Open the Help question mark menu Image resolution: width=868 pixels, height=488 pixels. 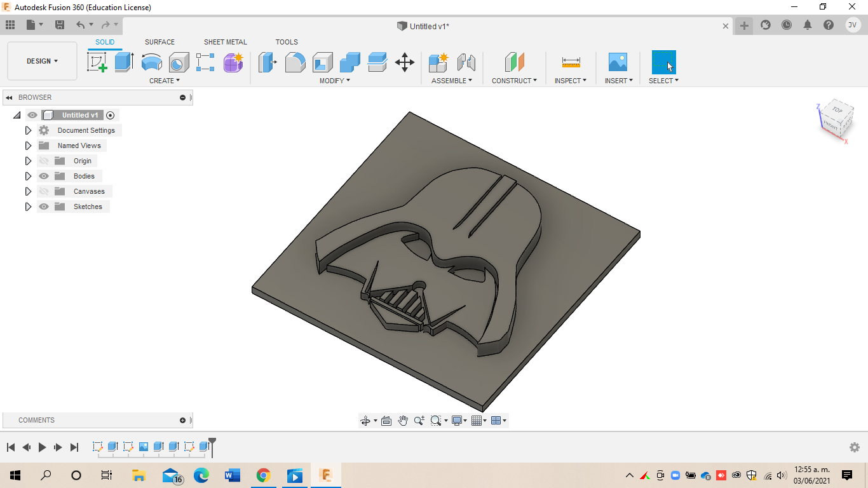pos(829,25)
